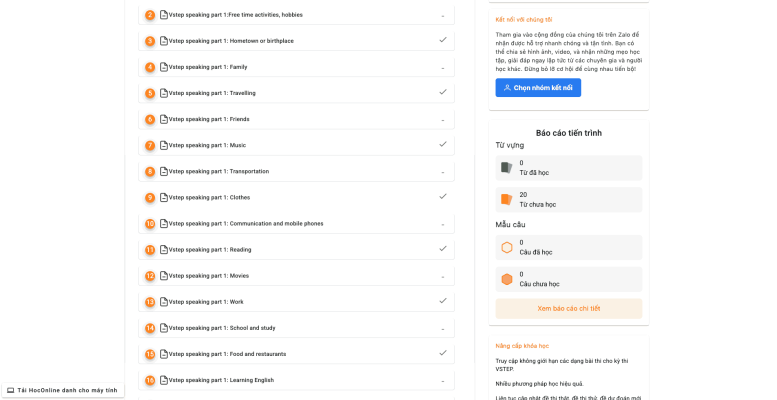Click the orange number 13 badge
This screenshot has height=400, width=777.
point(150,302)
